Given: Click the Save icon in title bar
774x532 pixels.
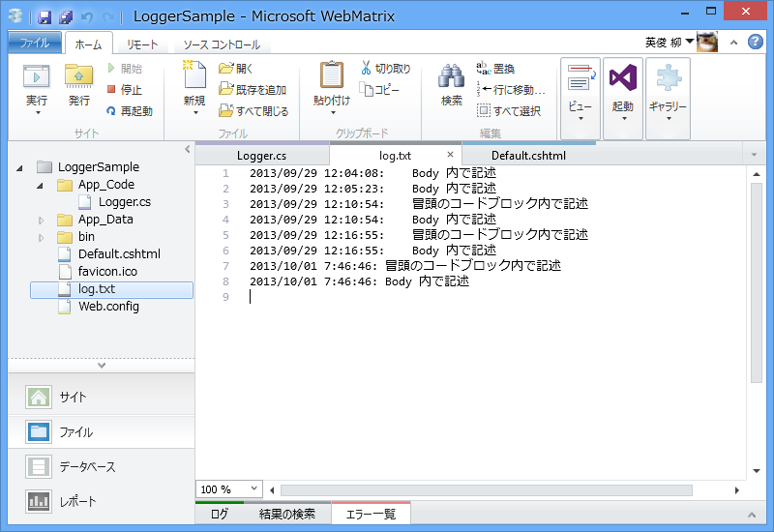Looking at the screenshot, I should (45, 17).
